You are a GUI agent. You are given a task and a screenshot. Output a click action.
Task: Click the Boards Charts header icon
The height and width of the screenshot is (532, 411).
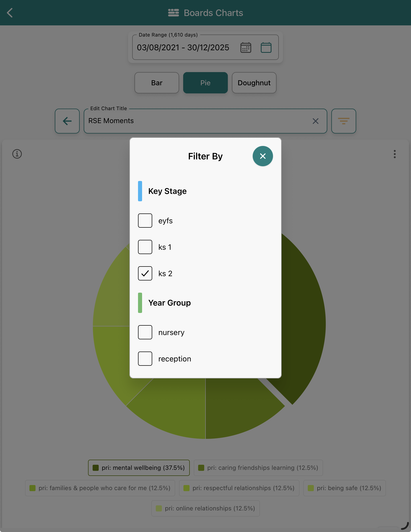pyautogui.click(x=173, y=13)
